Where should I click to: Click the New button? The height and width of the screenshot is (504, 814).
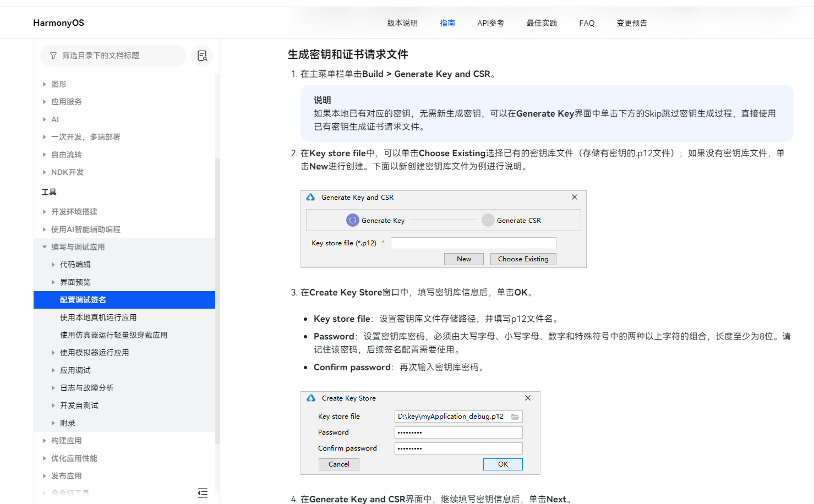464,259
